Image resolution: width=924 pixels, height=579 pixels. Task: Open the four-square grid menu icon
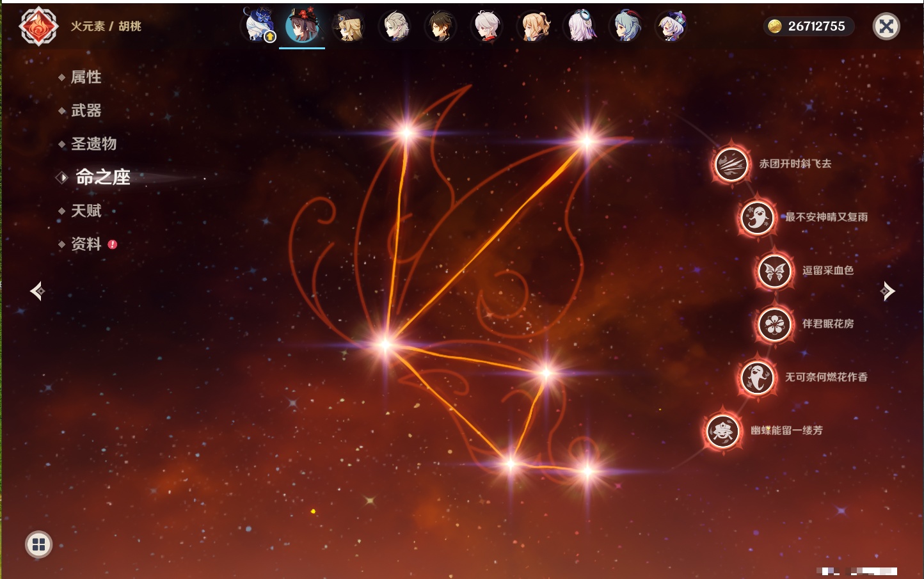38,544
